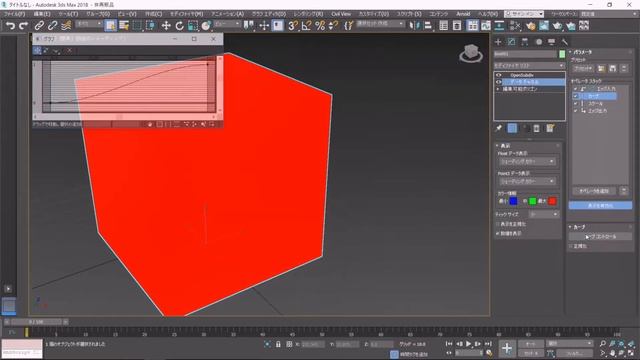Select the Link tool (chain icon)
The height and width of the screenshot is (360, 640).
39,26
